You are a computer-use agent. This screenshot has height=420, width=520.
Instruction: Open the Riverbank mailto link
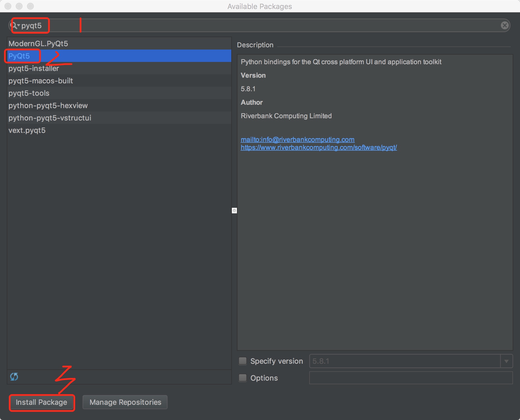tap(297, 140)
